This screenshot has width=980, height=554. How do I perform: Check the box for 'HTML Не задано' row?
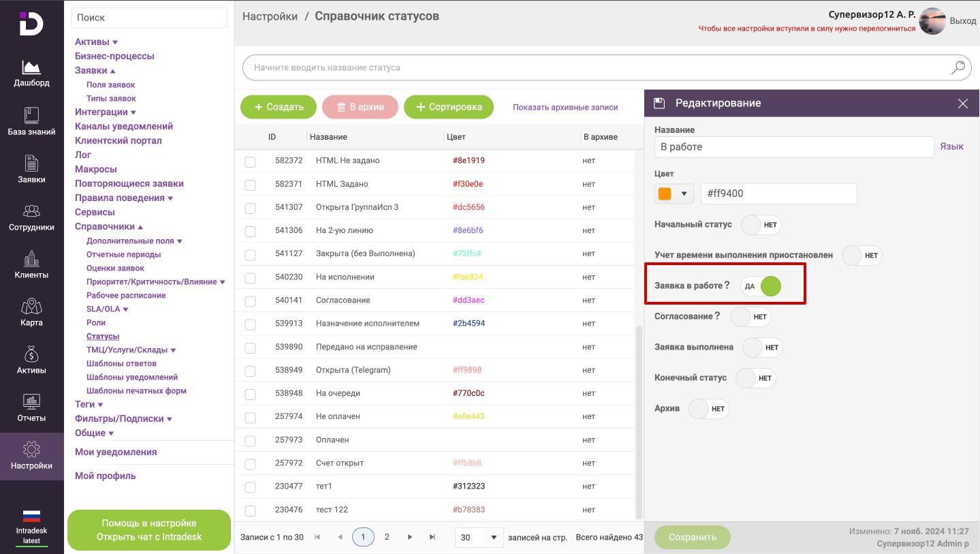click(250, 161)
